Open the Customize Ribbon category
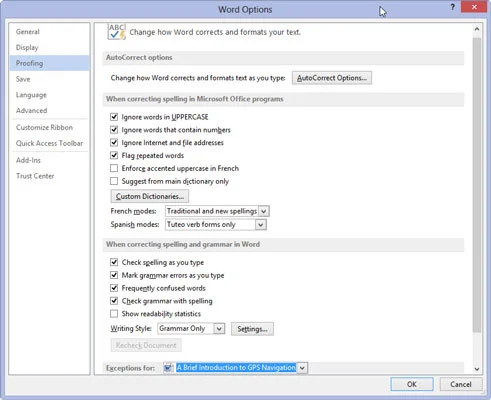This screenshot has width=491, height=400. coord(44,127)
